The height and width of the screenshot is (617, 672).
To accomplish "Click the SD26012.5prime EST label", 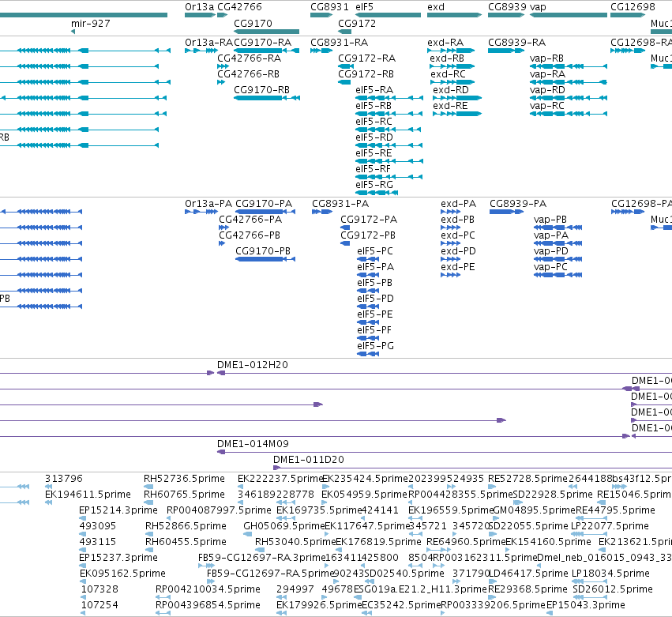I will (x=613, y=589).
